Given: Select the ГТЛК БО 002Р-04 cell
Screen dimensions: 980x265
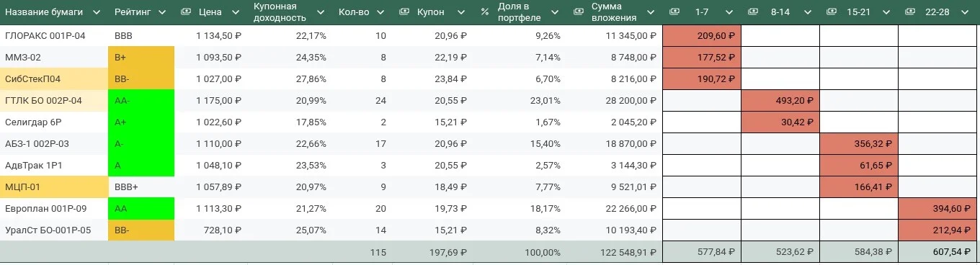Looking at the screenshot, I should point(53,100).
